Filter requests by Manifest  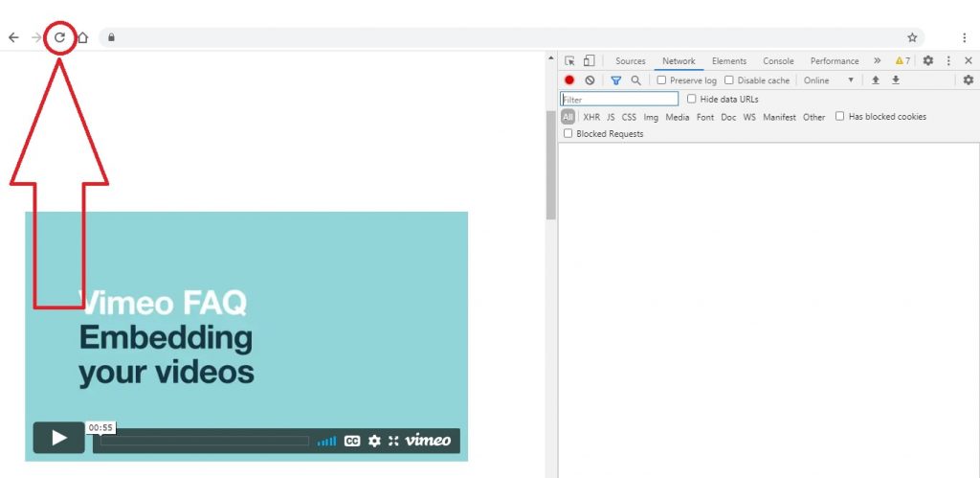779,117
